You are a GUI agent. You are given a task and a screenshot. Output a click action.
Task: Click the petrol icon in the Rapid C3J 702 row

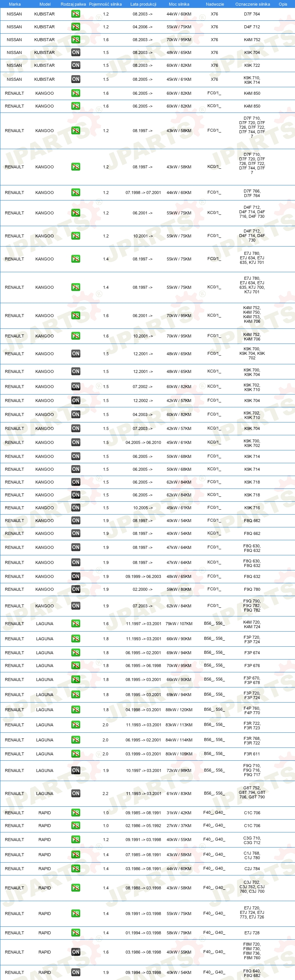coord(76,888)
